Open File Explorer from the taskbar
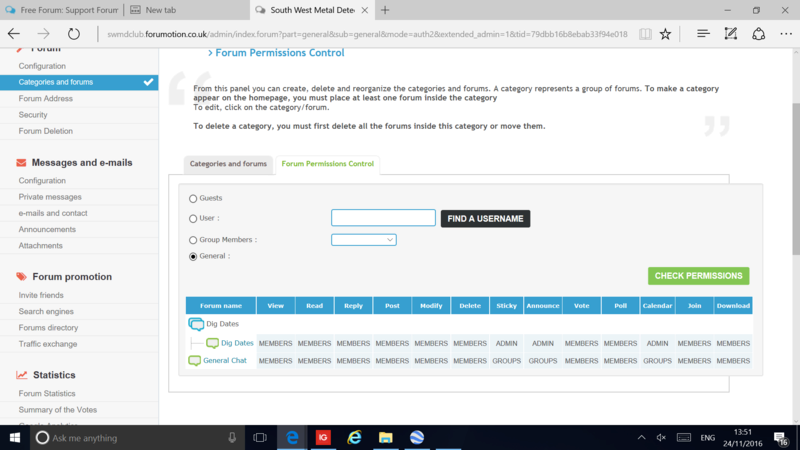This screenshot has width=800, height=450. [385, 438]
